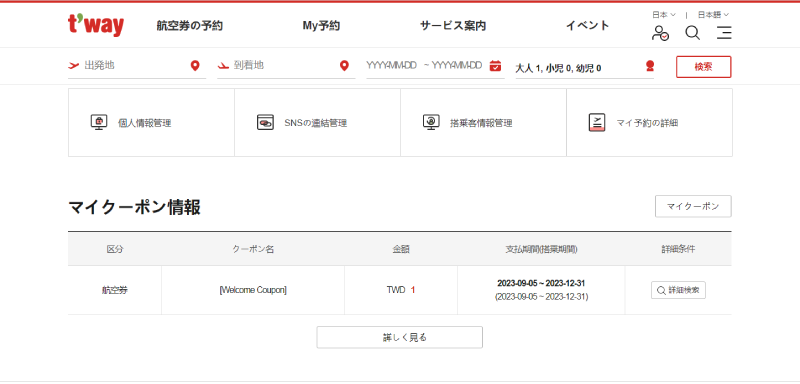Open 個人情報管理 card
The height and width of the screenshot is (384, 800).
(151, 122)
